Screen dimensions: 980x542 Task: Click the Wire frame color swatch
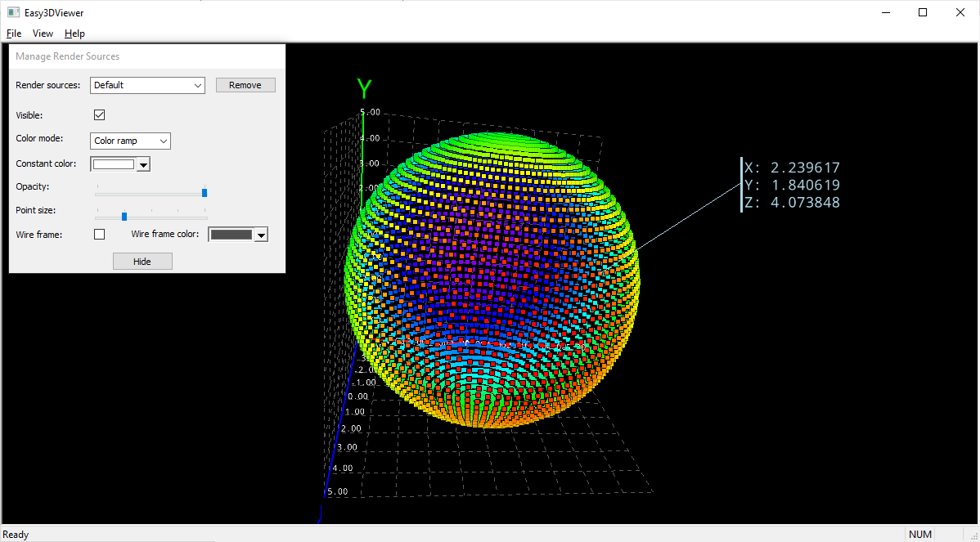coord(232,234)
